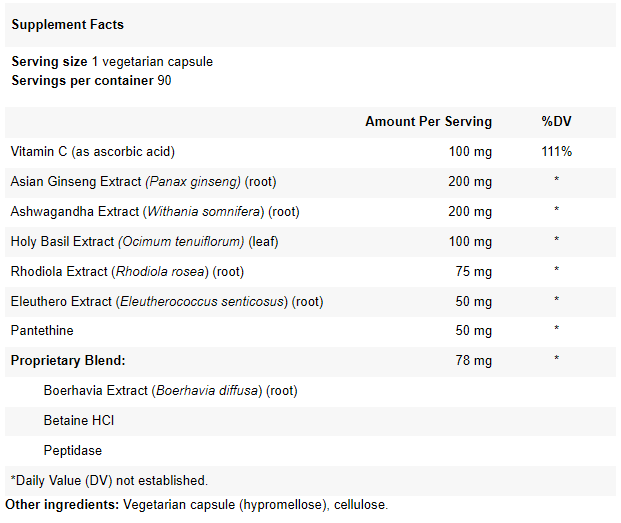Click the Supplement Facts heading

[67, 23]
